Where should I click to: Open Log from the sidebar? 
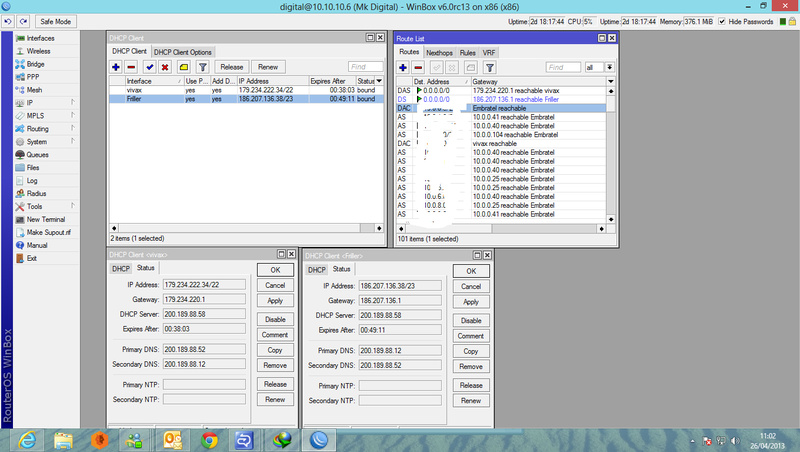coord(32,181)
